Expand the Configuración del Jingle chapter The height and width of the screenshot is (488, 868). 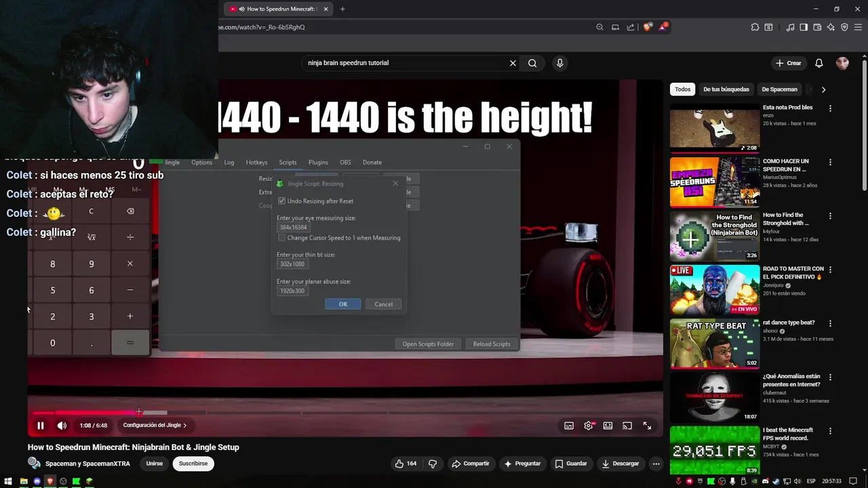coord(155,426)
